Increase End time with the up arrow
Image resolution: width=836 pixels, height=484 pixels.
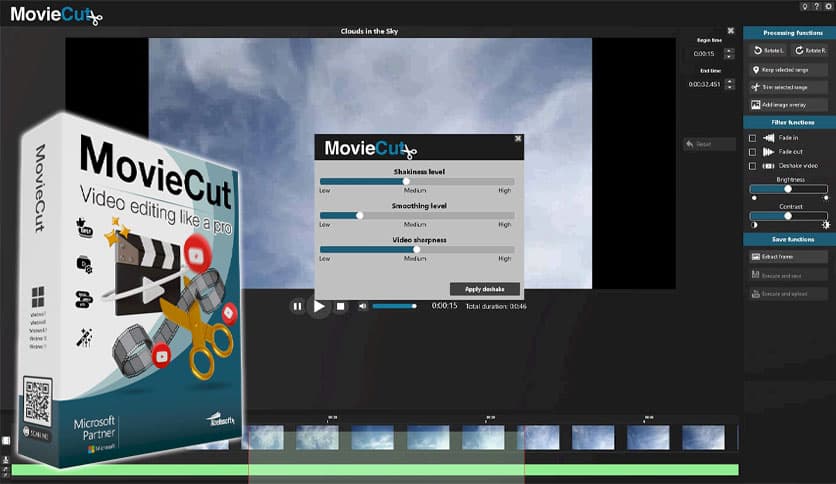point(730,81)
